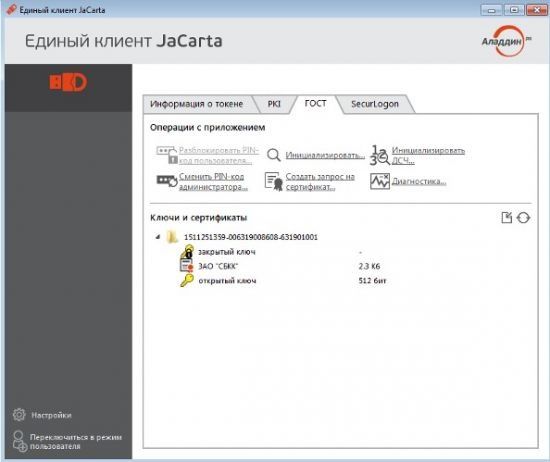Open the SecurLogon tab
550x462 pixels.
375,104
